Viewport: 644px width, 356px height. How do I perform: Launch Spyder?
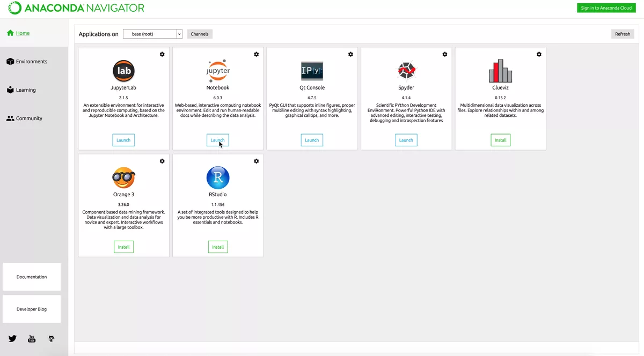click(x=406, y=140)
